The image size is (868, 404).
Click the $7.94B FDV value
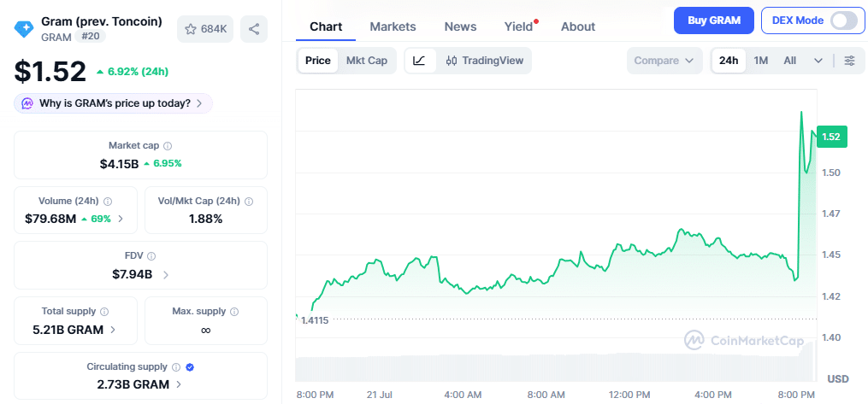point(133,274)
